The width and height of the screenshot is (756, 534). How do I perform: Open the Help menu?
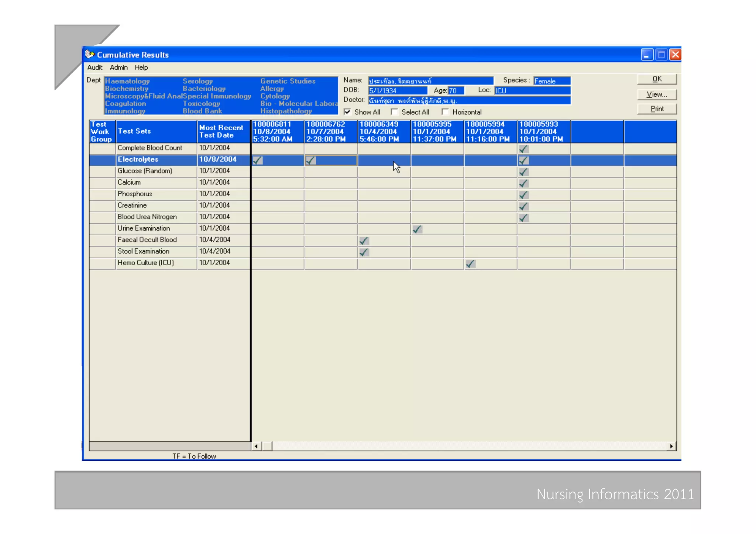point(141,68)
